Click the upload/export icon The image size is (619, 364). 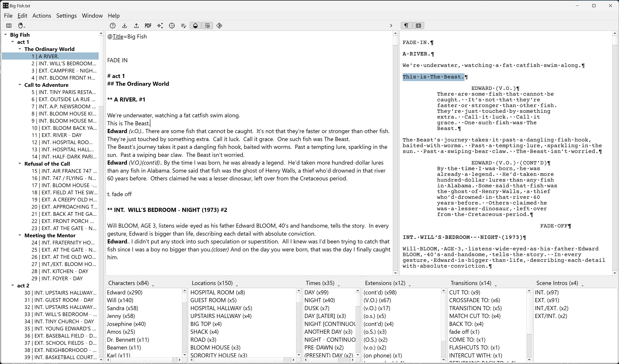point(136,26)
